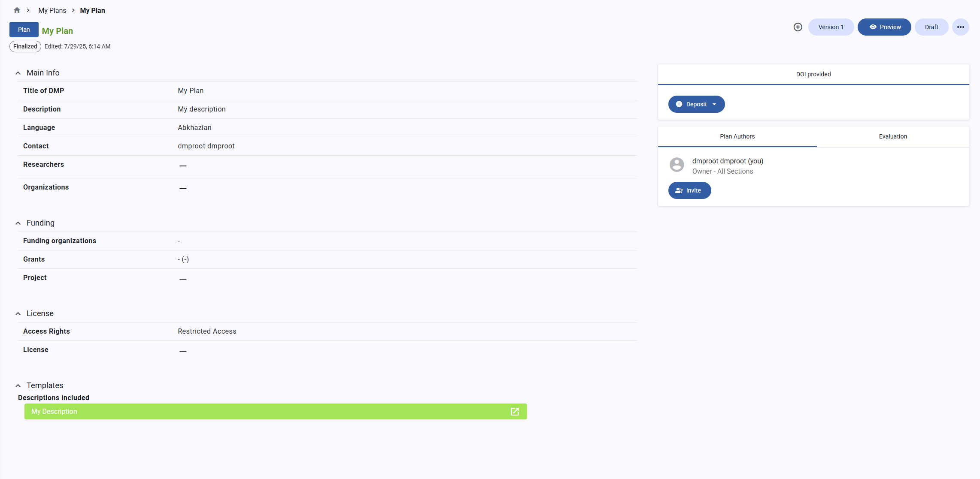Collapse the License section
Image resolution: width=980 pixels, height=479 pixels.
[18, 314]
